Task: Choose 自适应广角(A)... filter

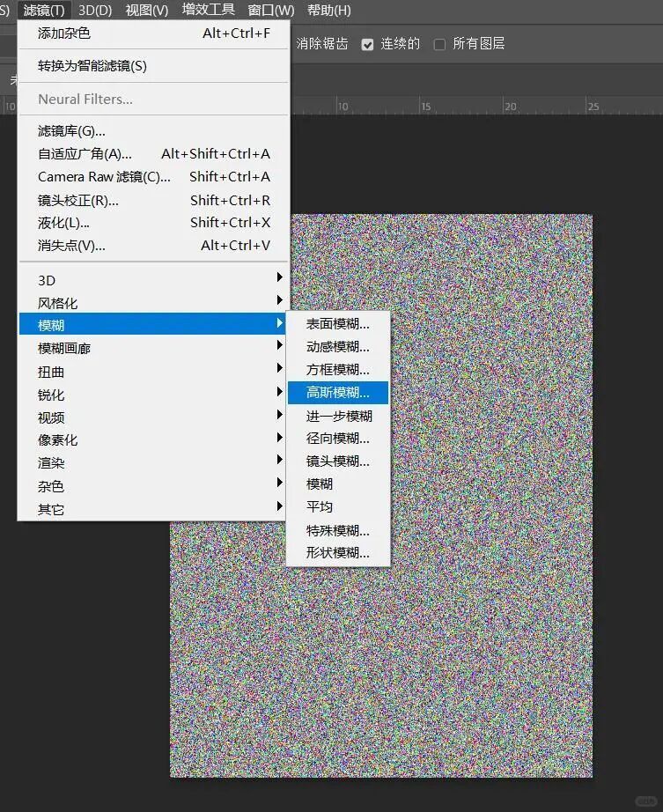Action: pyautogui.click(x=153, y=154)
